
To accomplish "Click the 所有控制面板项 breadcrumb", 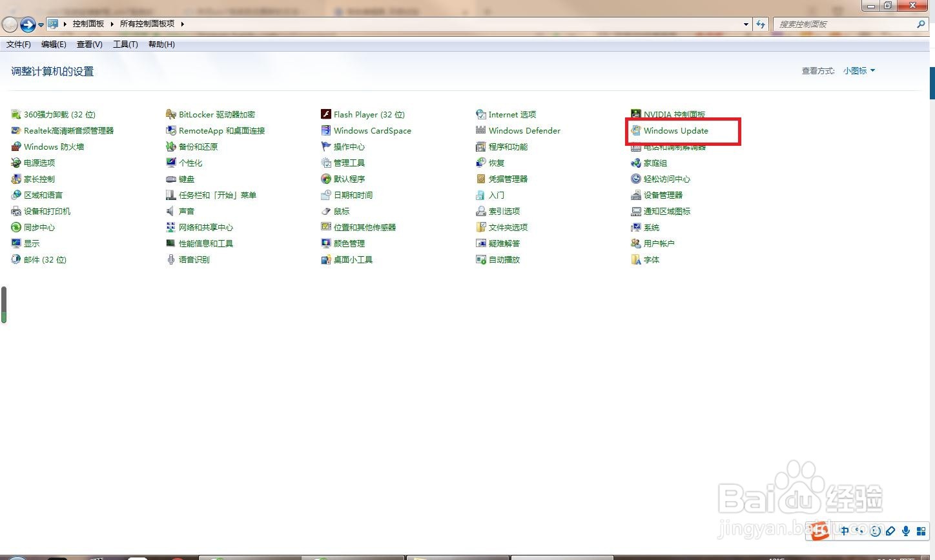I will 147,24.
